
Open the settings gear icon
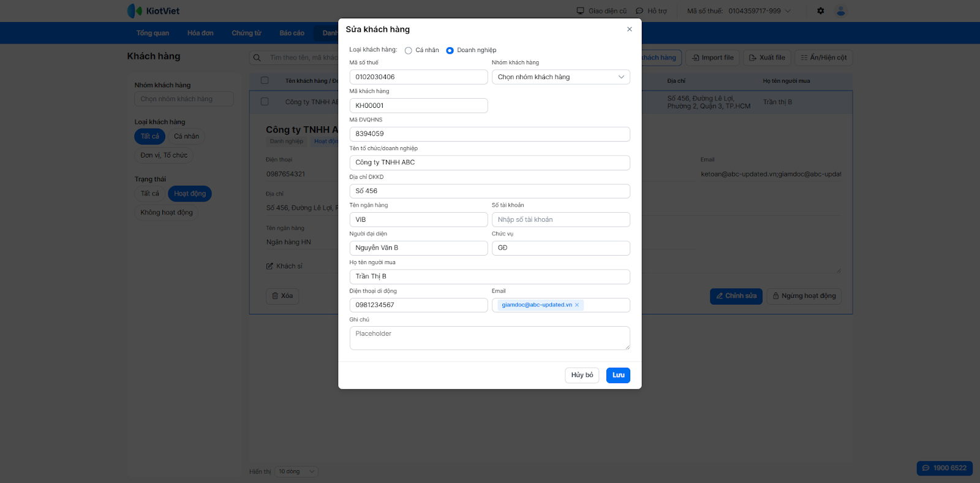821,11
